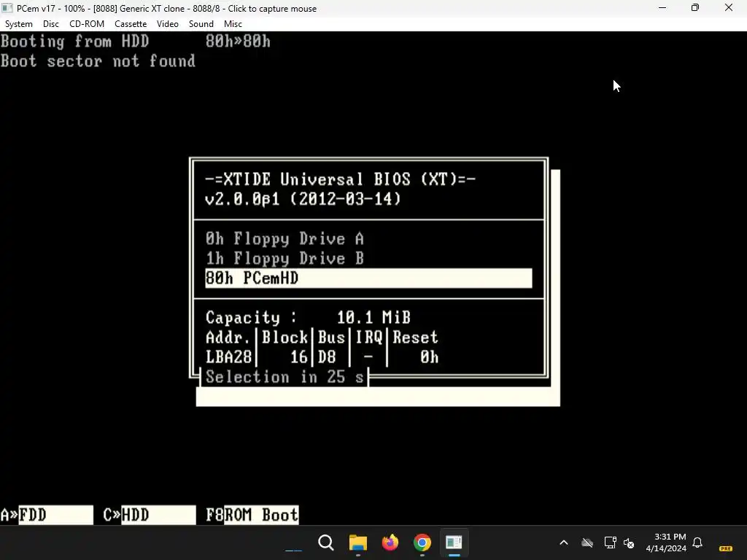Click the display network tray icon
Screen dimensions: 747x560
(610, 542)
